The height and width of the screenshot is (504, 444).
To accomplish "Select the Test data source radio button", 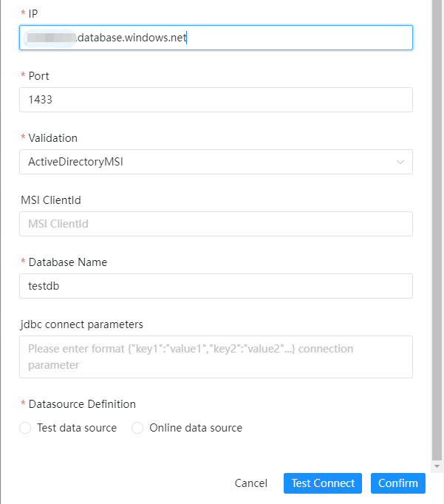I will (x=25, y=428).
